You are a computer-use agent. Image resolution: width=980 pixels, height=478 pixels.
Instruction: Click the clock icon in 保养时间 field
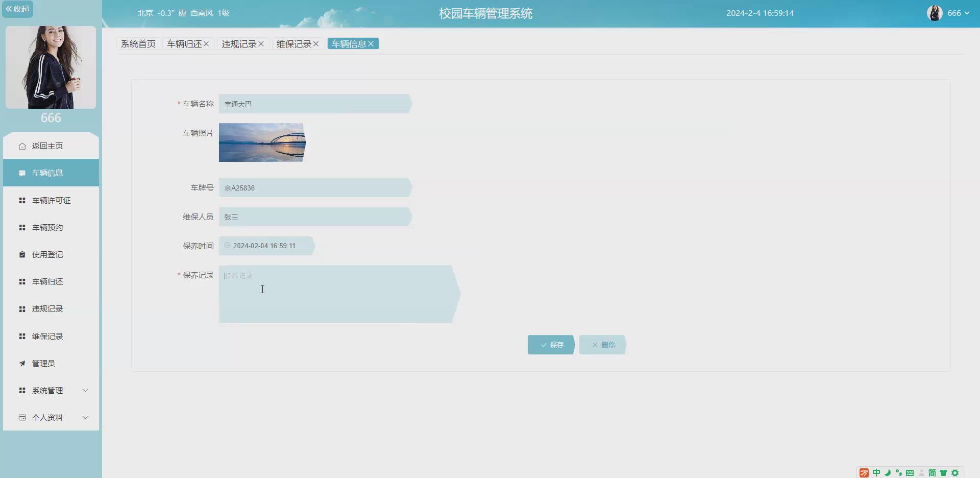coord(227,246)
